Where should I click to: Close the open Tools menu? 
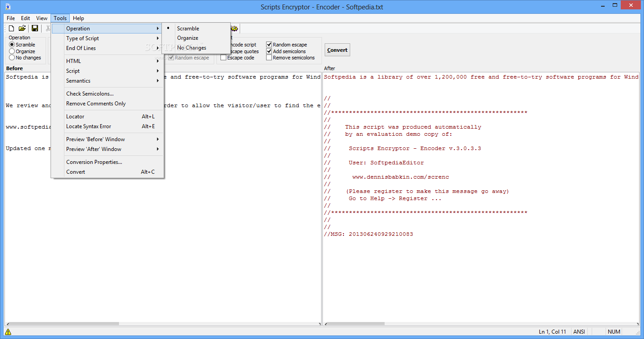[60, 18]
